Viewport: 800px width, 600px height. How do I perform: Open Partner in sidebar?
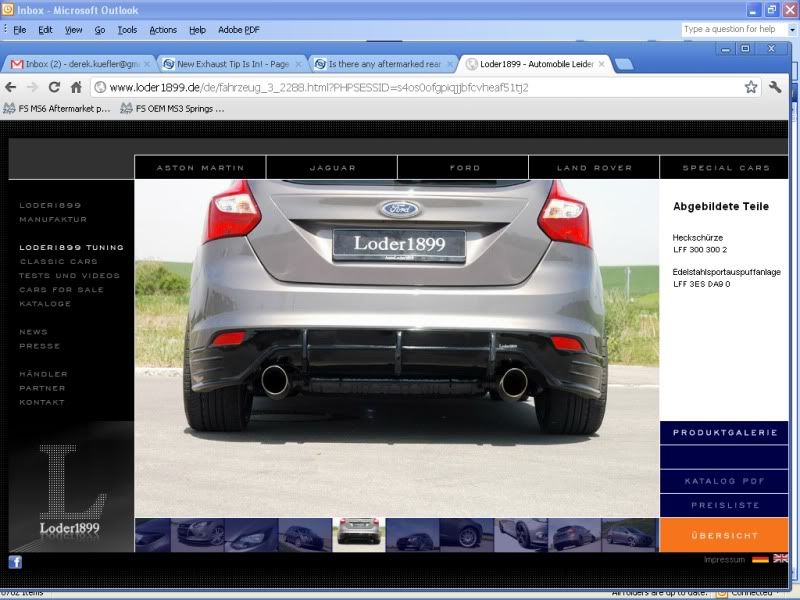tap(42, 388)
